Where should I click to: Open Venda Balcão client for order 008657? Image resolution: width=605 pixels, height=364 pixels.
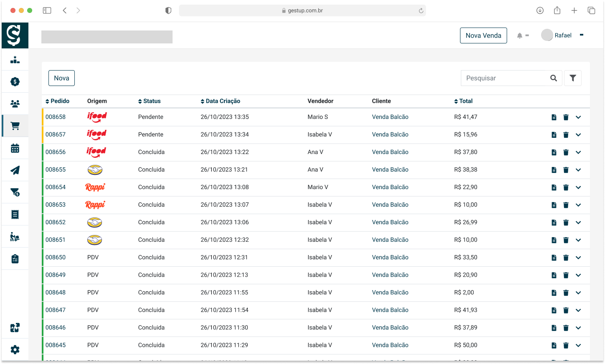[x=390, y=134]
